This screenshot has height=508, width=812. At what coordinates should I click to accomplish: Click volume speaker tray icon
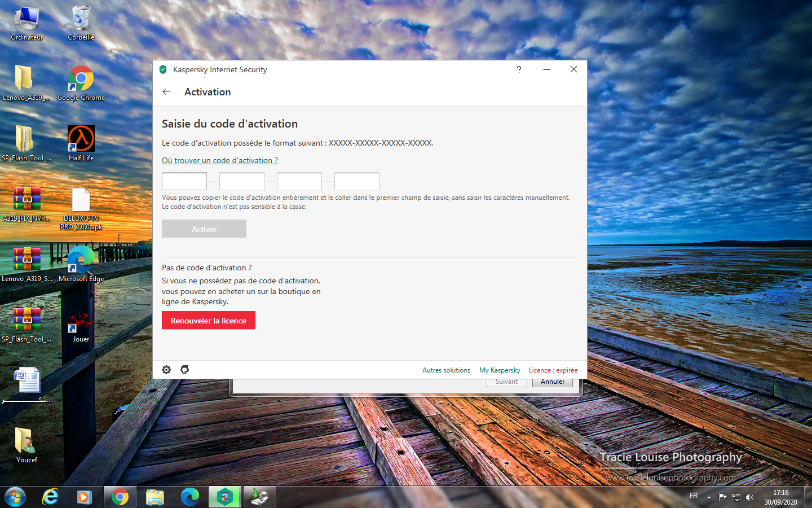pyautogui.click(x=749, y=497)
